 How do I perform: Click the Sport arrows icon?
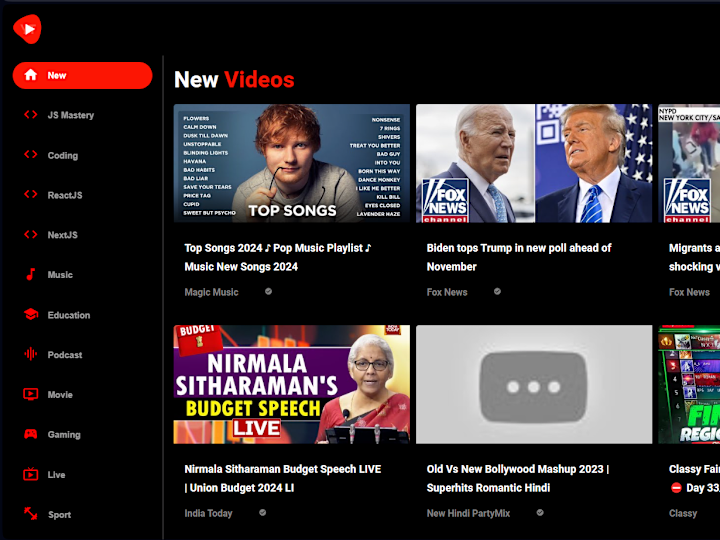31,513
